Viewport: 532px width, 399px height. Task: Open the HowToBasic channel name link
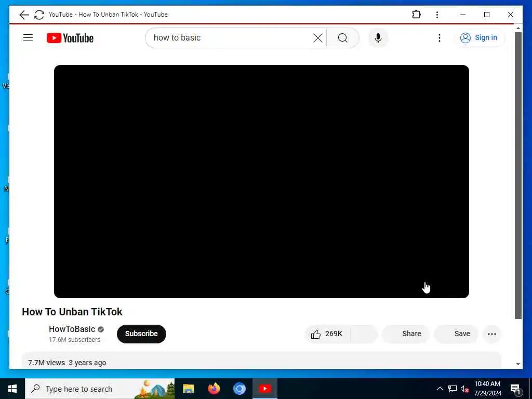[x=72, y=329]
